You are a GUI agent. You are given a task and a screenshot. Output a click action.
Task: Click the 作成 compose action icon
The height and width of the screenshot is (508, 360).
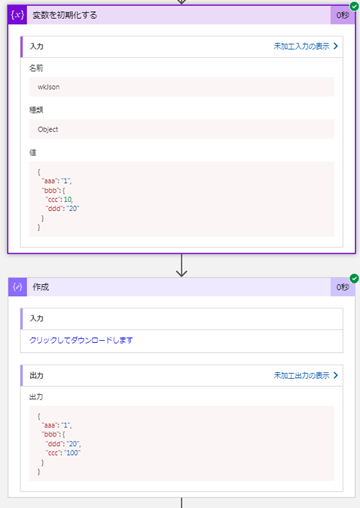[17, 287]
